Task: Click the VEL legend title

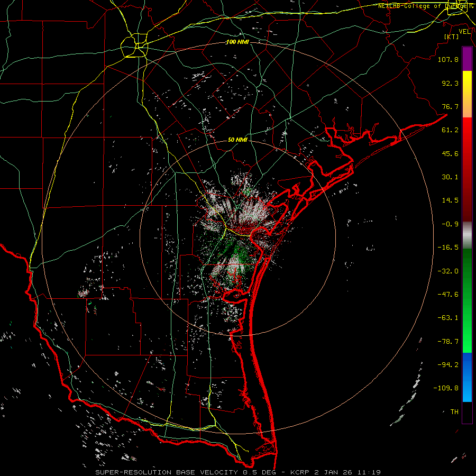Action: (464, 32)
